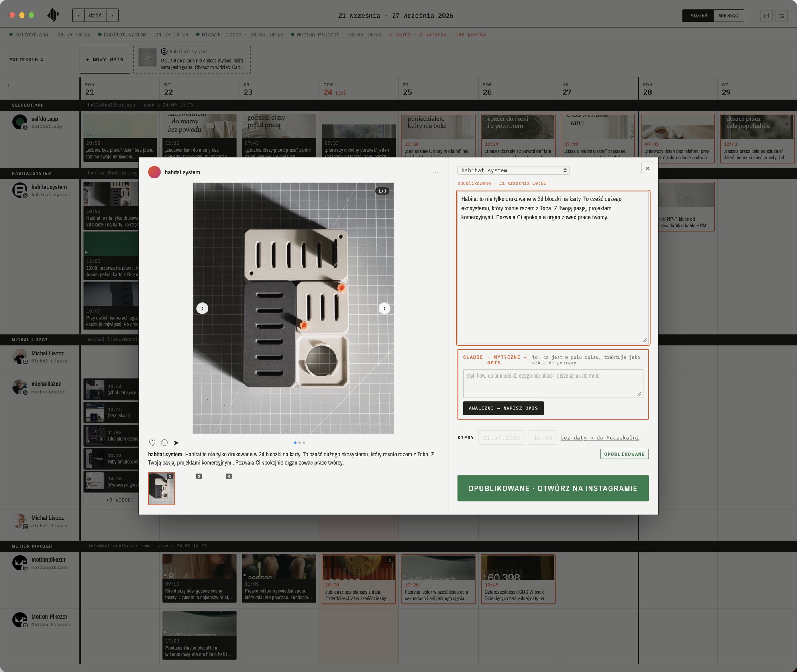Click the michalliszcz Instagram account avatar
Screen dimensions: 797x672
pyautogui.click(x=20, y=387)
